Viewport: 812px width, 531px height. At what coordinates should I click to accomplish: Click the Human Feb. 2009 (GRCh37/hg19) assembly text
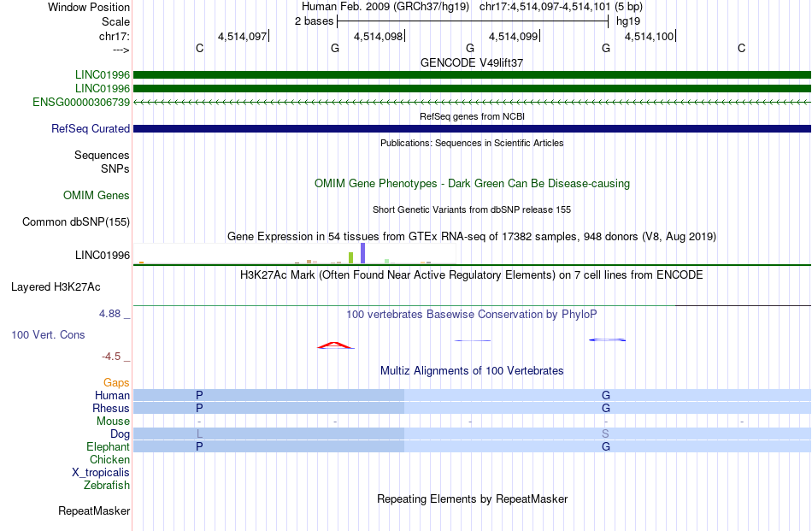coord(385,7)
